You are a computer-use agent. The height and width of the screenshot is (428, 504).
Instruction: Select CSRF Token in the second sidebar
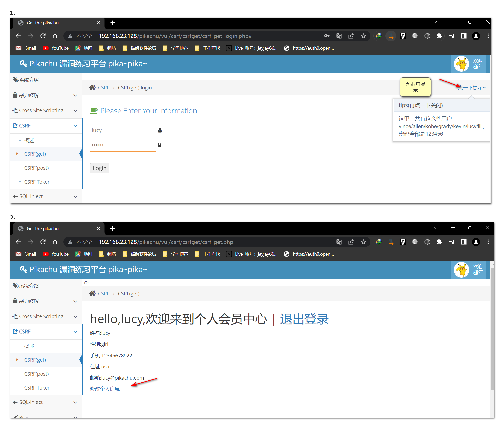pos(37,388)
